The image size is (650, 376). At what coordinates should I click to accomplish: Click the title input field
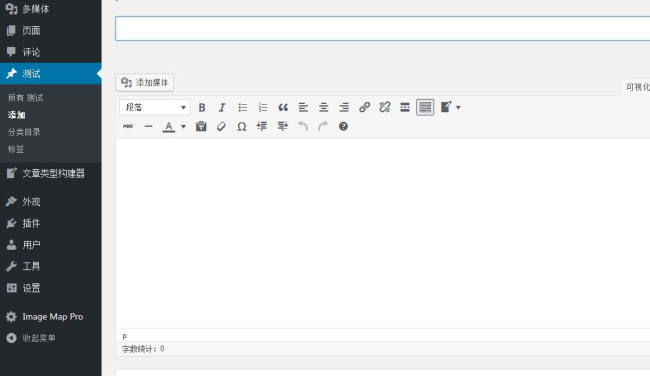pyautogui.click(x=383, y=29)
